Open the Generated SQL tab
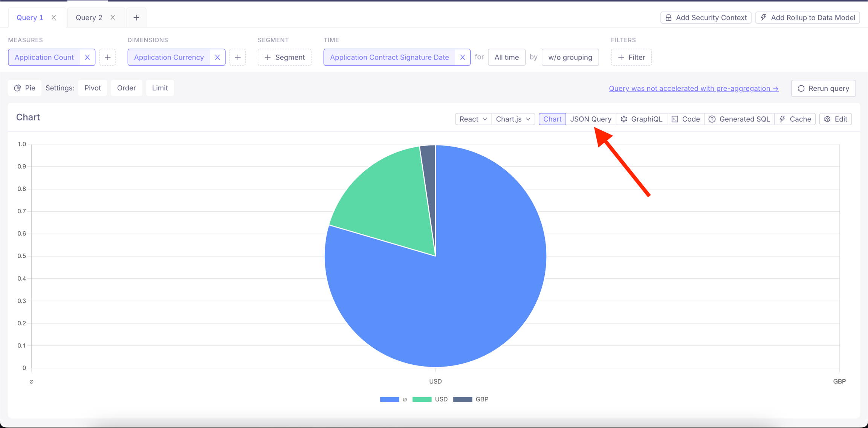Image resolution: width=868 pixels, height=428 pixels. (x=739, y=119)
